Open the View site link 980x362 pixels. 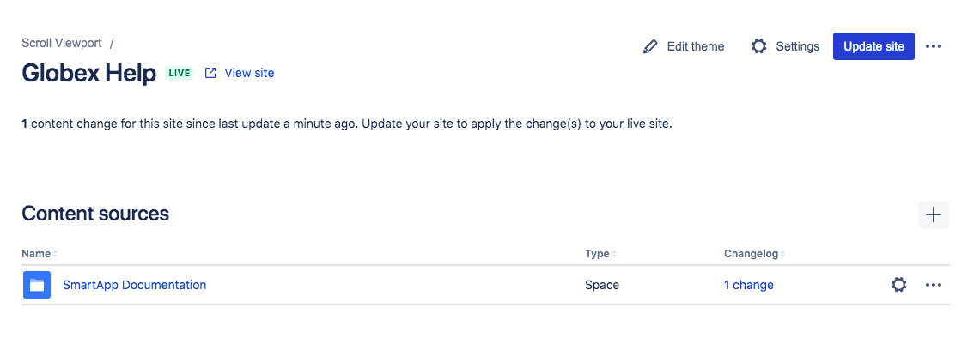(x=249, y=73)
